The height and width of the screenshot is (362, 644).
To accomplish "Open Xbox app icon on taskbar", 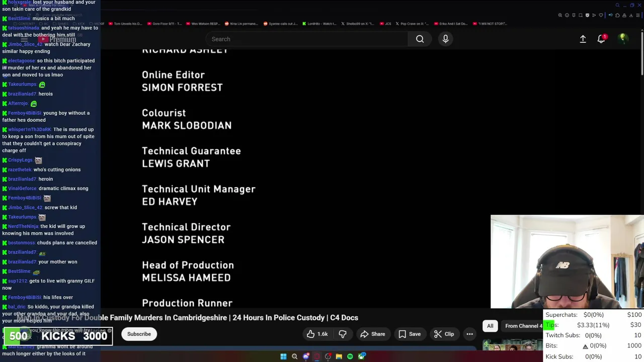I will (x=362, y=356).
